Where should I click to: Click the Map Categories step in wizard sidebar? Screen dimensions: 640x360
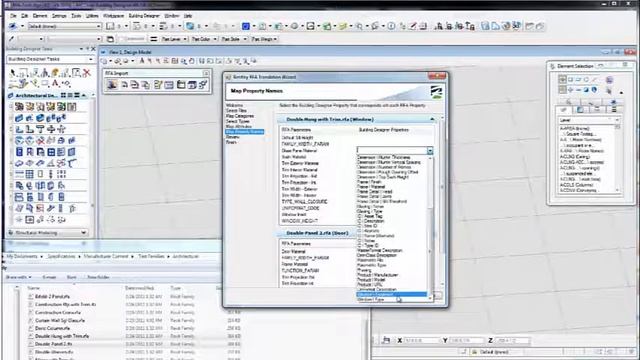click(240, 116)
